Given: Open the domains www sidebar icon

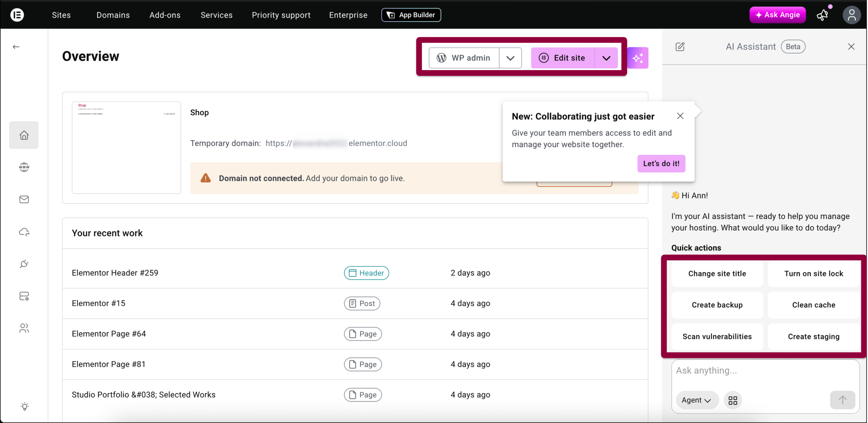Looking at the screenshot, I should coord(24,167).
